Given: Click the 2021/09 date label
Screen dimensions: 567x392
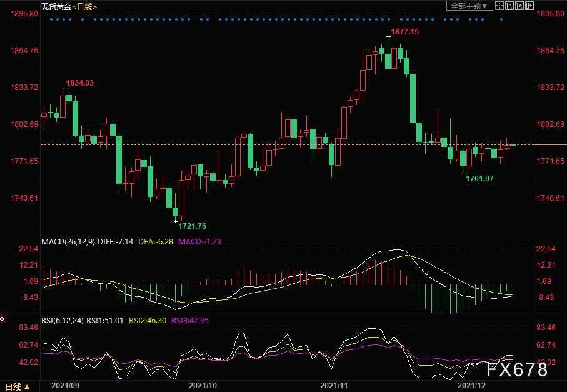Looking at the screenshot, I should pyautogui.click(x=66, y=386).
